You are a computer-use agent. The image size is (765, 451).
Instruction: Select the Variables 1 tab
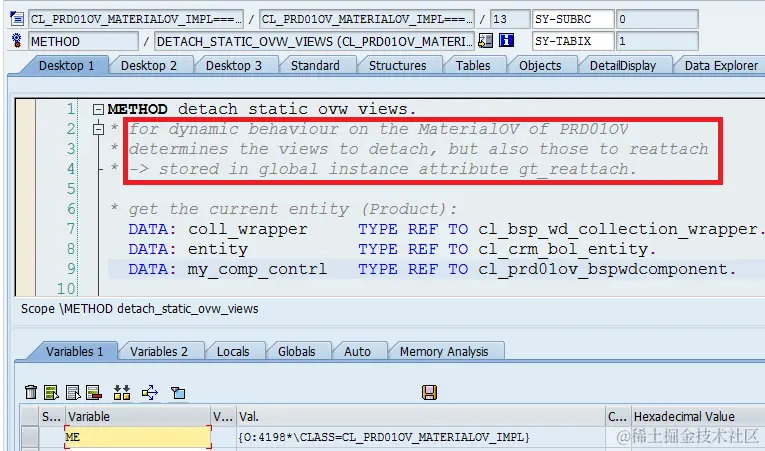pos(75,351)
